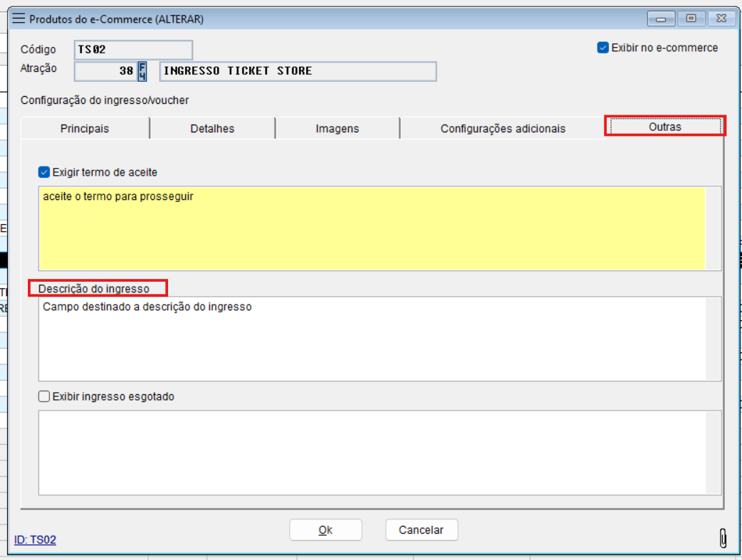Close the Produtos do e-Commerce window
Screen dimensions: 742x560
tap(721, 19)
